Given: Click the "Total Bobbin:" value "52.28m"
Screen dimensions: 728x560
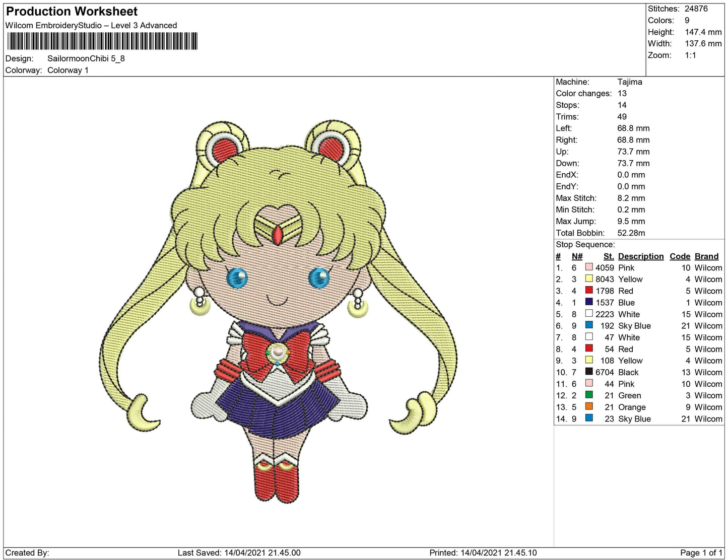Looking at the screenshot, I should click(631, 233).
